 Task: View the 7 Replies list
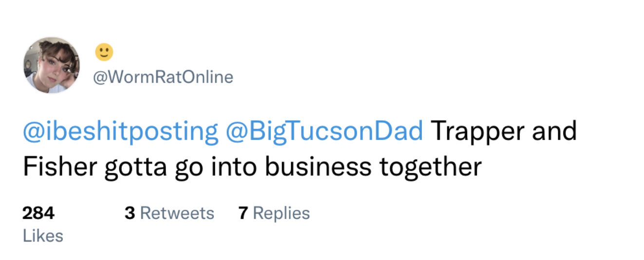[x=274, y=213]
